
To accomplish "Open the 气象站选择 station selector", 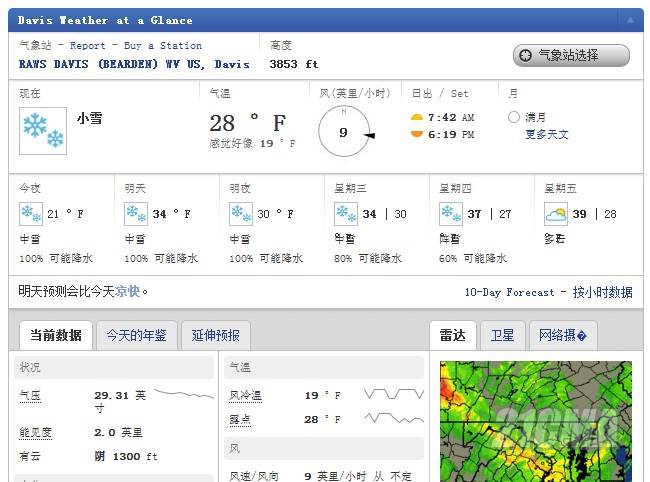I will [571, 56].
